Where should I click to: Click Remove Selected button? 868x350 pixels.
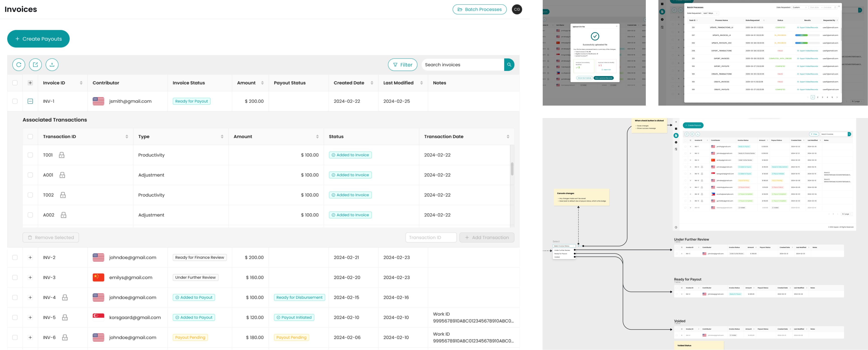coord(51,237)
